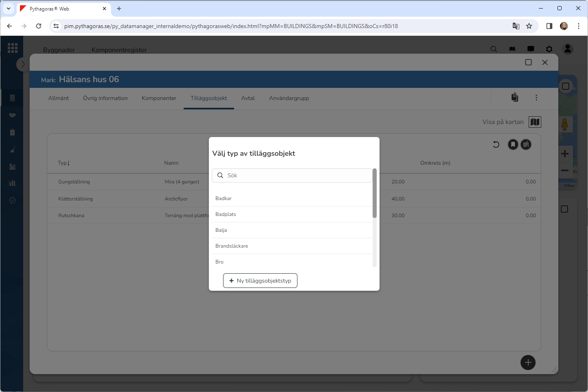Close the Hälsans hus 06 dialog
Screen dimensions: 588x392
[545, 62]
